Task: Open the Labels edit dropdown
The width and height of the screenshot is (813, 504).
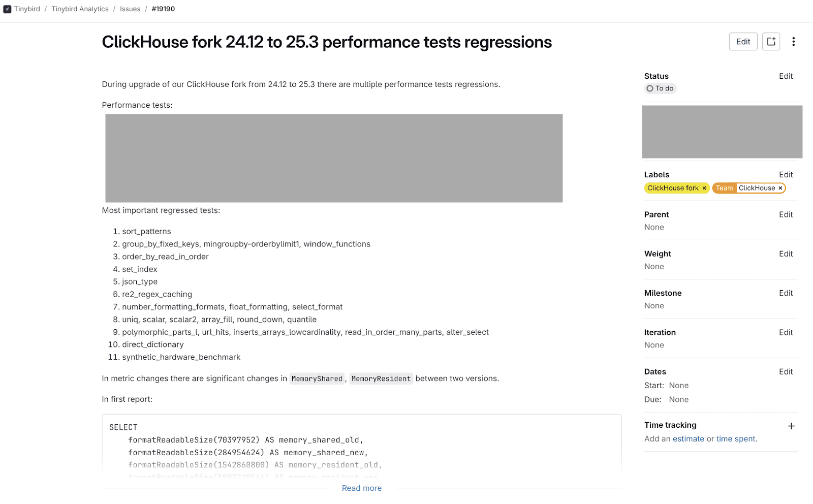Action: pos(786,174)
